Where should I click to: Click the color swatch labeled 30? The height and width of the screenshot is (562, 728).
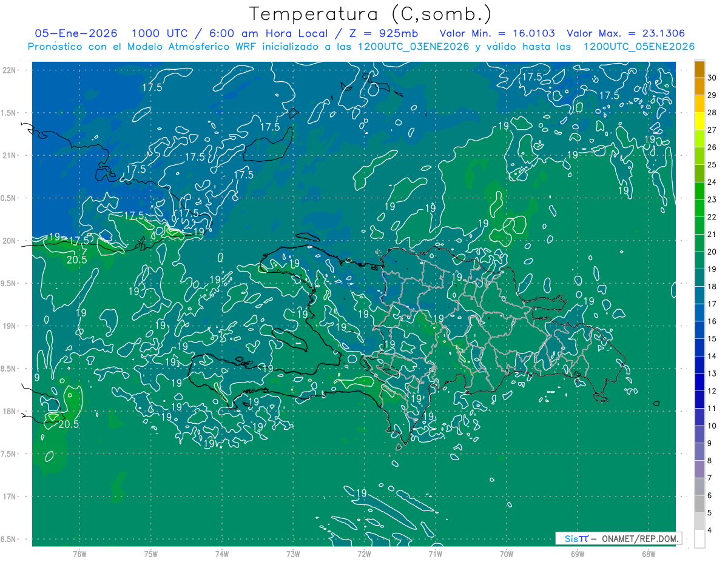tap(699, 70)
